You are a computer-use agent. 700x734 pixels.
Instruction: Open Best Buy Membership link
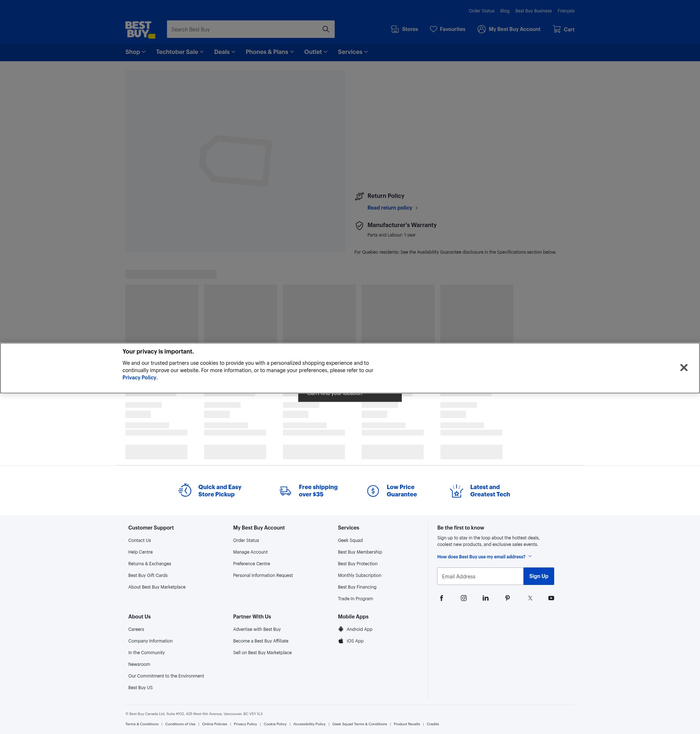tap(360, 552)
